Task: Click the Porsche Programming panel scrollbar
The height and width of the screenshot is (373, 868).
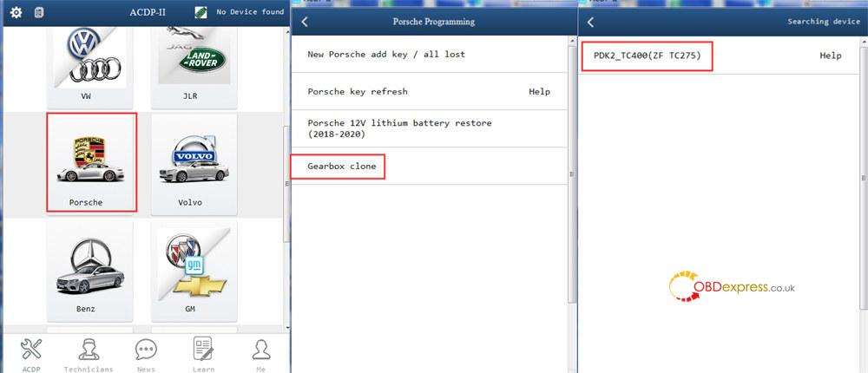Action: click(x=572, y=174)
